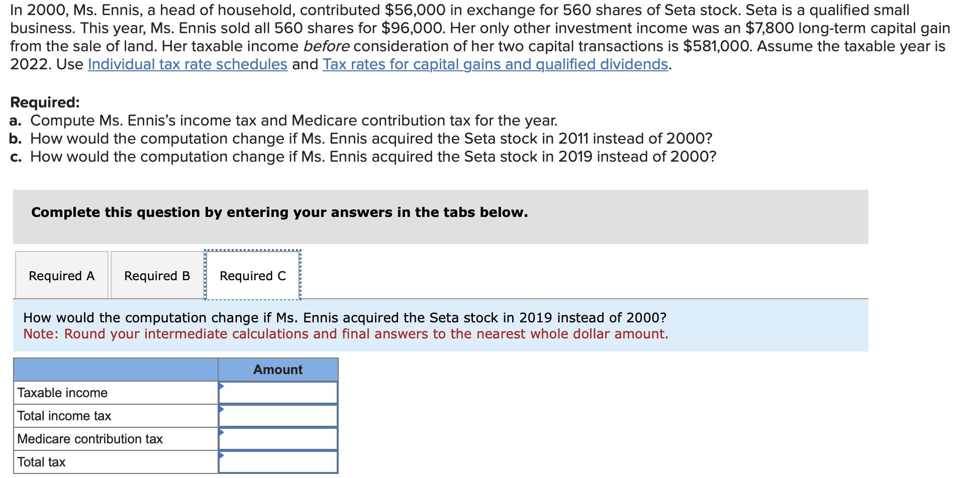Select the Medicare contribution tax row label
The height and width of the screenshot is (478, 980).
90,439
